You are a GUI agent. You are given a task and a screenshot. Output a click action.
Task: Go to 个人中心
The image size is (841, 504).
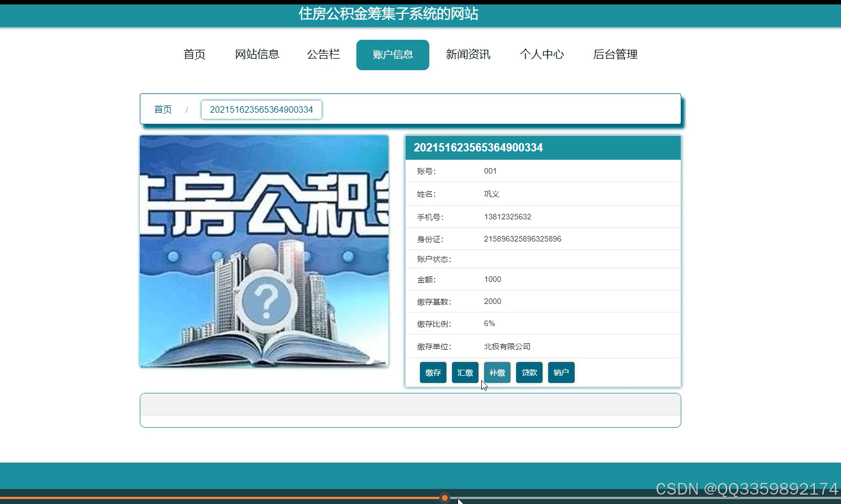coord(542,54)
